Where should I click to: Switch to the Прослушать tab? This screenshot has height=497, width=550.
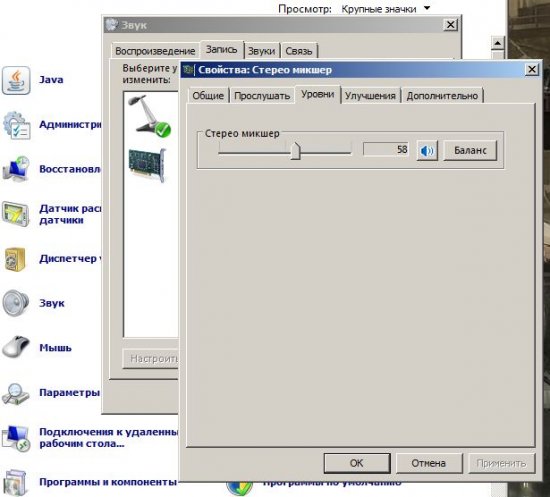[x=262, y=96]
